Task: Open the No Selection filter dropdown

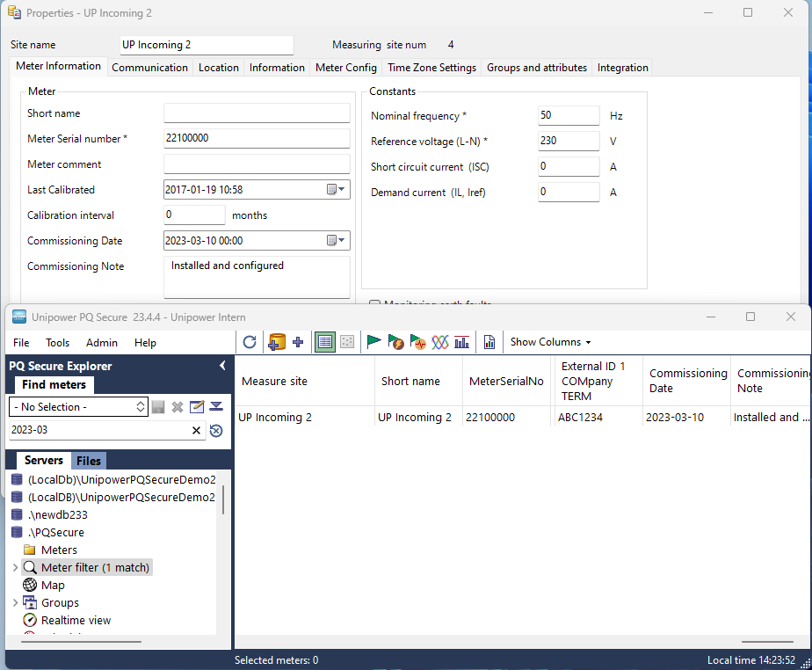Action: (x=79, y=407)
